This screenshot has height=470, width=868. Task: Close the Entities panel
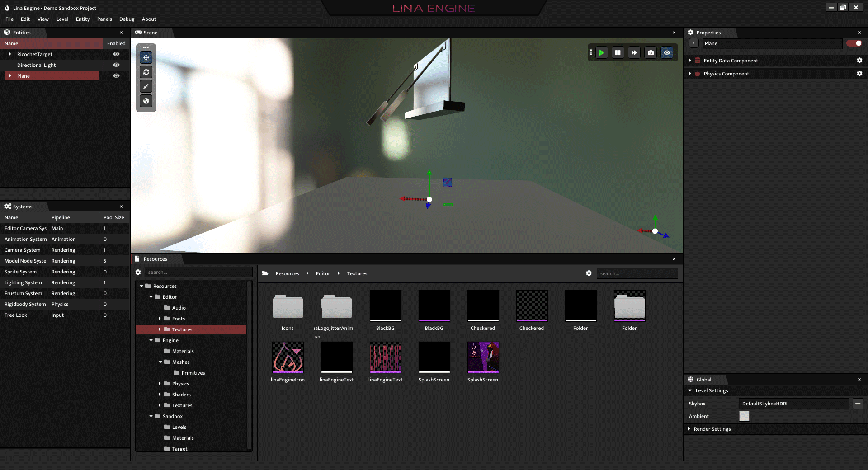(121, 33)
